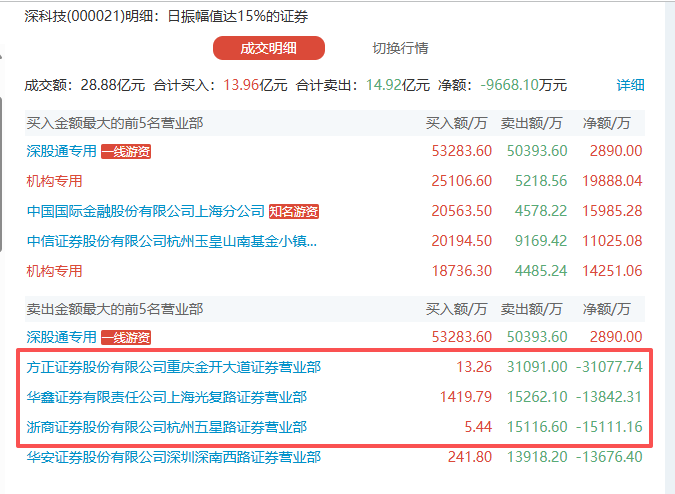The image size is (675, 494).
Task: Click the left edge scrollbar handle
Action: (x=1, y=174)
